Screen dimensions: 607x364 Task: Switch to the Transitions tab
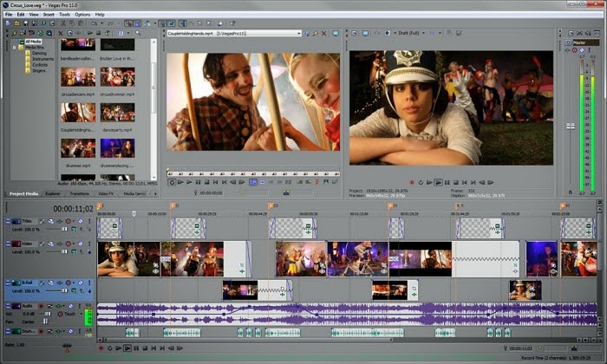pos(80,193)
